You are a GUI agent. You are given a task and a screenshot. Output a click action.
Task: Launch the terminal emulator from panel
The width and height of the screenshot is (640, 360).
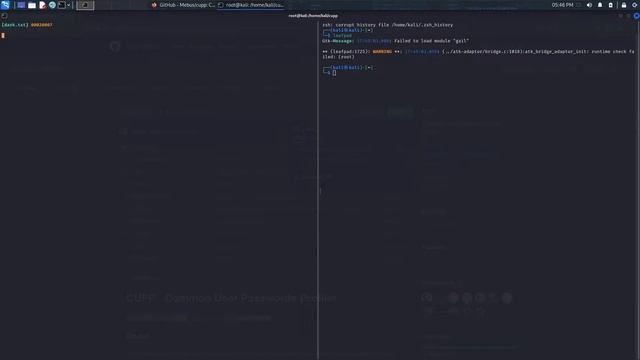[x=62, y=5]
